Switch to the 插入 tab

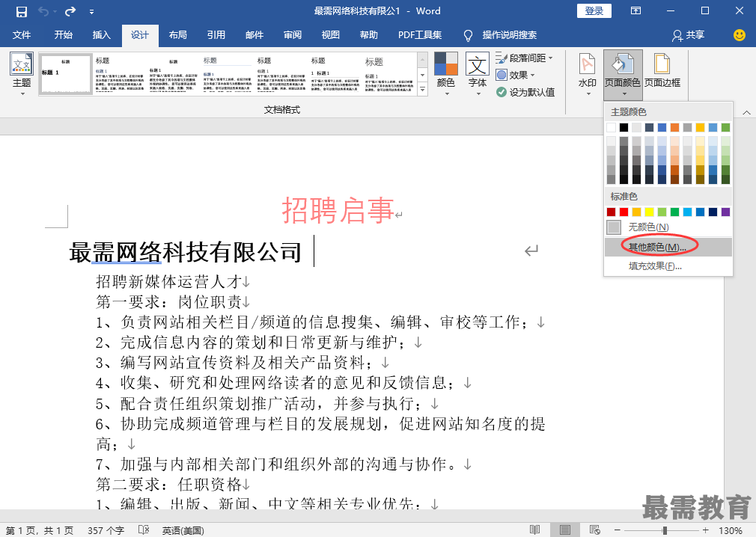tap(102, 34)
